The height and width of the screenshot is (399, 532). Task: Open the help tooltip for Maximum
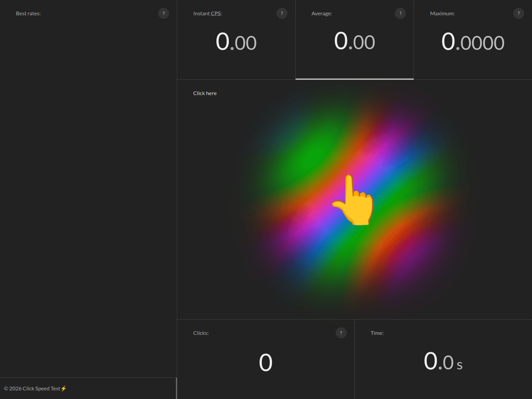(x=518, y=13)
